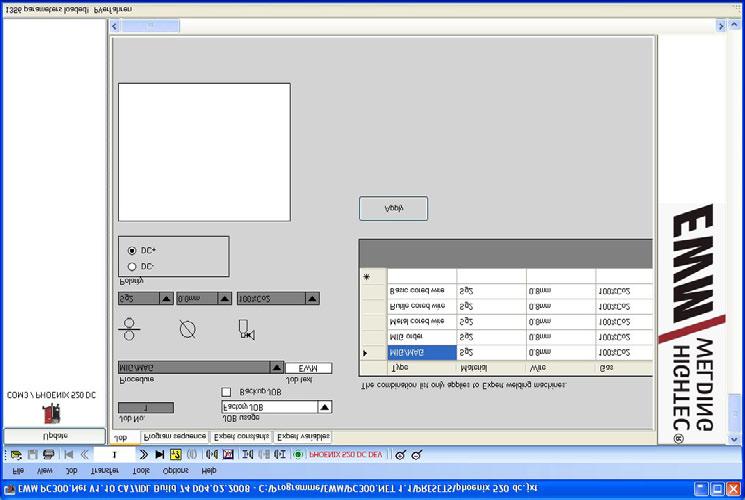Switch to the Expert variables tab
Viewport: 745px width, 500px height.
point(303,436)
